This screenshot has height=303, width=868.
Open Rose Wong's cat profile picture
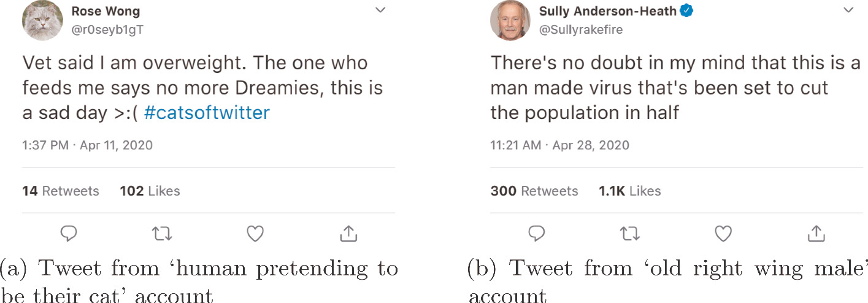[x=42, y=21]
